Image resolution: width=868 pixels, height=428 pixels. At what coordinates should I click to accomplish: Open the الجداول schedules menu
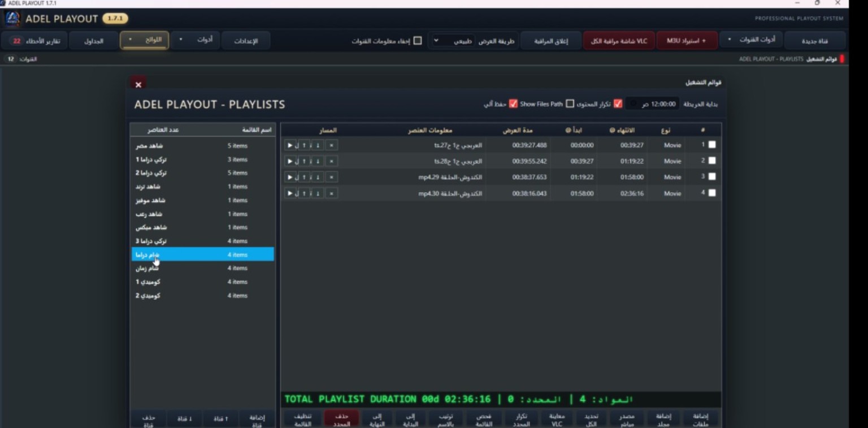[94, 41]
